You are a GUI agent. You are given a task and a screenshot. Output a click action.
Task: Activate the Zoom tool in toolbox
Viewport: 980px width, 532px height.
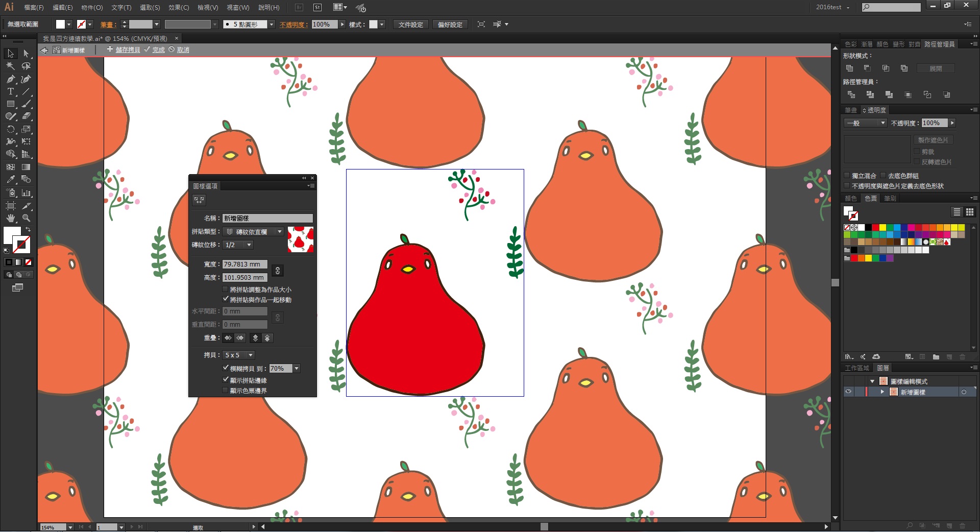click(27, 218)
